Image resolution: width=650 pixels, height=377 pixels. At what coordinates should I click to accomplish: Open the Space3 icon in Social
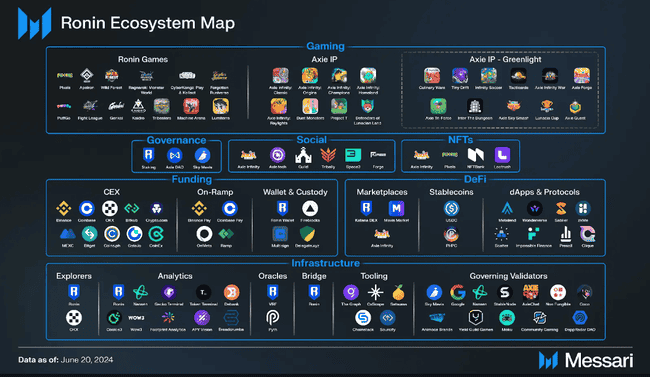pos(353,155)
